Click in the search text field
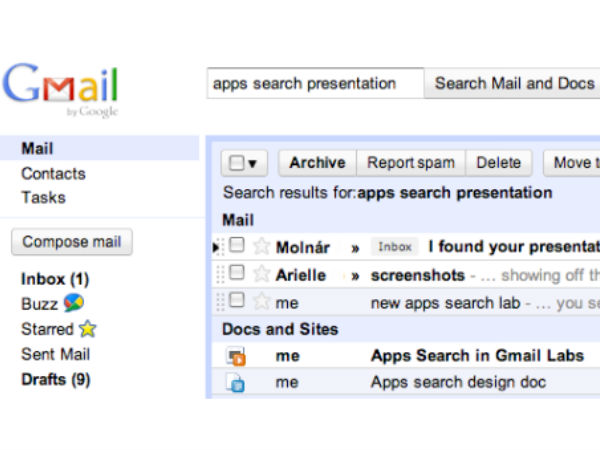The image size is (600, 450). [x=314, y=84]
